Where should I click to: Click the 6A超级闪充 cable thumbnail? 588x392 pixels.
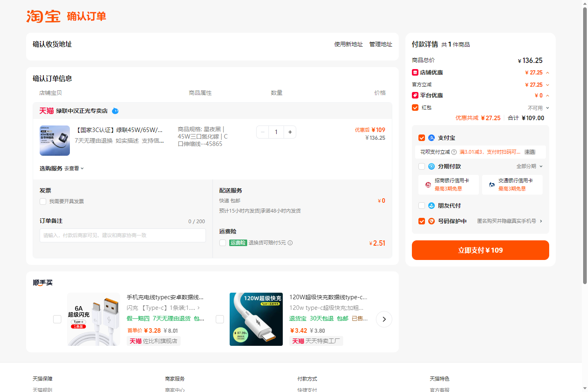(94, 319)
